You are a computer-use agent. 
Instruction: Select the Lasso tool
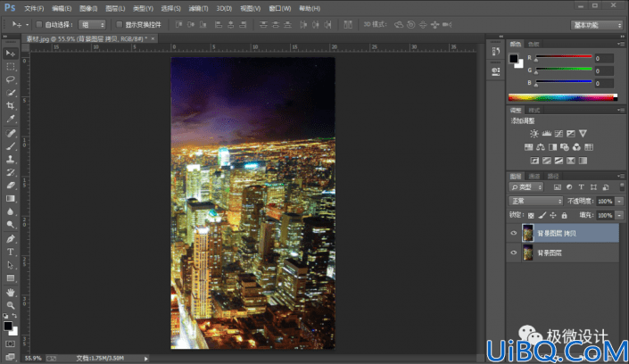click(11, 79)
